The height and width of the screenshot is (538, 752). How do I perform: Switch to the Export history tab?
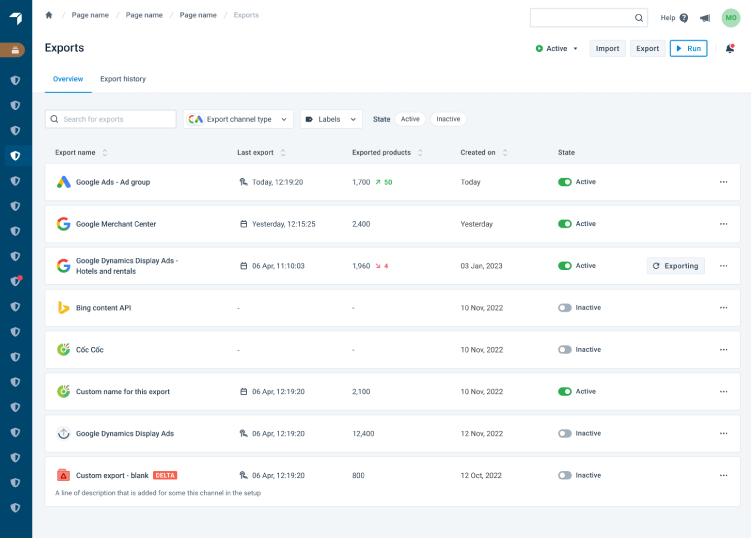point(122,79)
